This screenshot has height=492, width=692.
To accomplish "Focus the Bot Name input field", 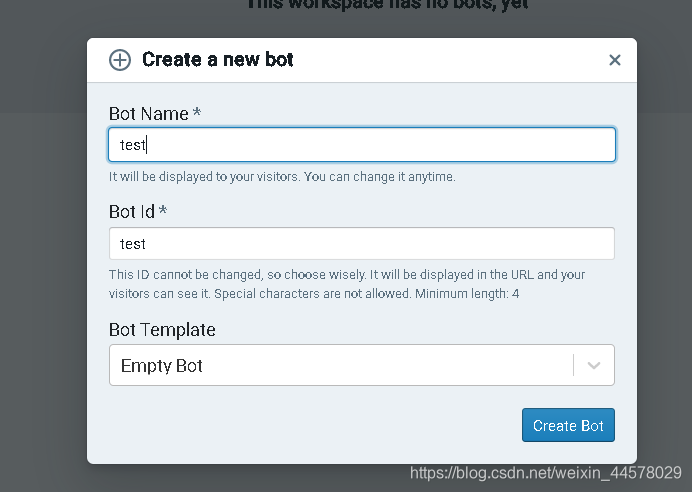I will [x=362, y=145].
